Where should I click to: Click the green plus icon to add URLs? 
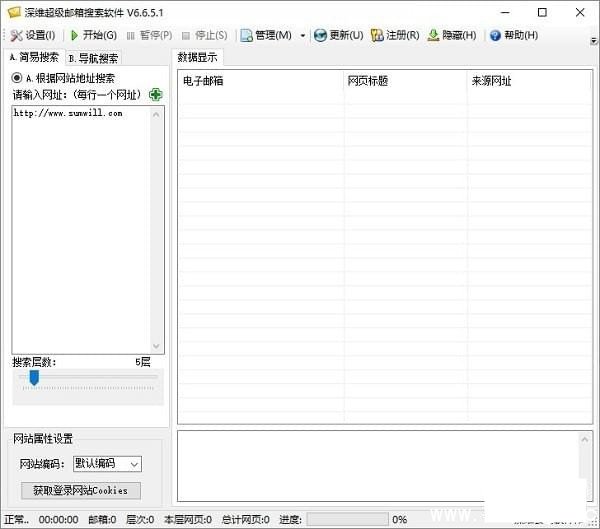[155, 94]
